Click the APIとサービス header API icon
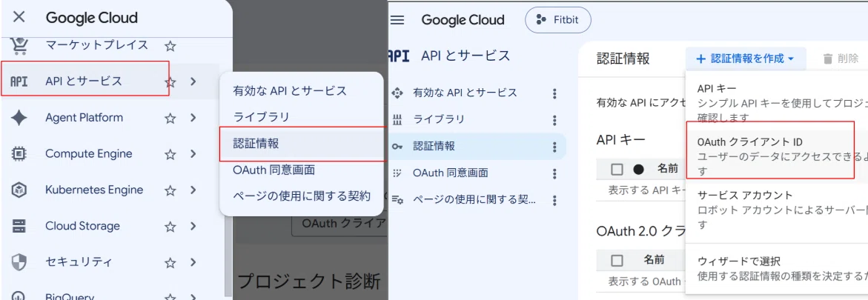This screenshot has height=300, width=868. coord(399,56)
